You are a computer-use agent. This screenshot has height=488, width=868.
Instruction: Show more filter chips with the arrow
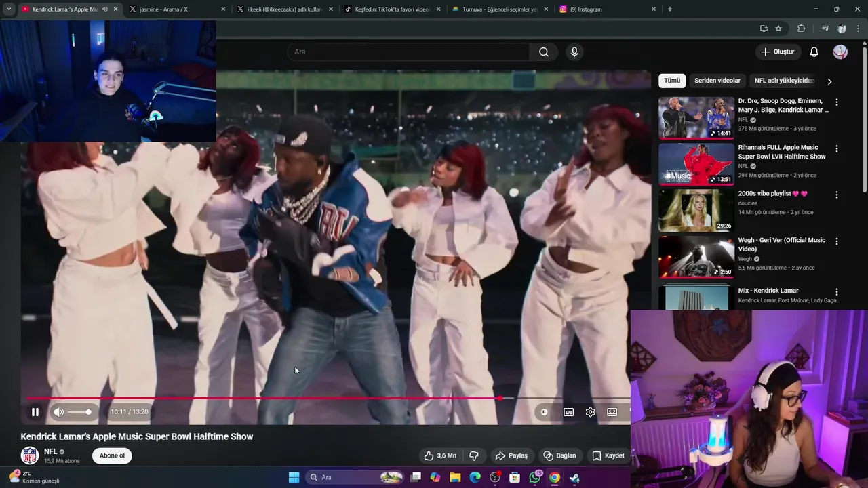click(829, 81)
